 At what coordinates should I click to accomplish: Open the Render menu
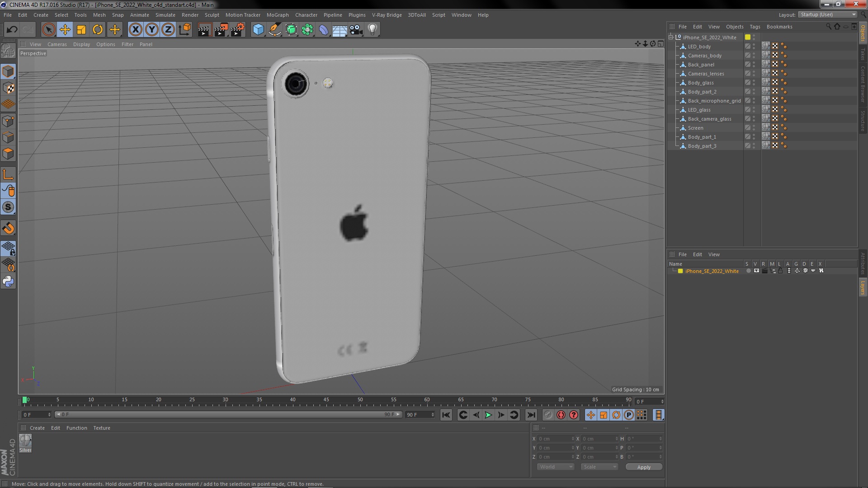pyautogui.click(x=190, y=15)
